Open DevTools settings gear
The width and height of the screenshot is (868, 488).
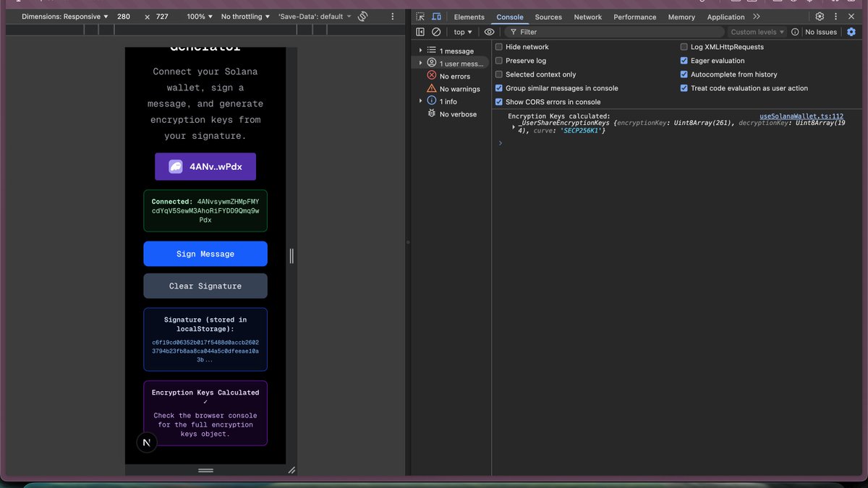click(820, 17)
